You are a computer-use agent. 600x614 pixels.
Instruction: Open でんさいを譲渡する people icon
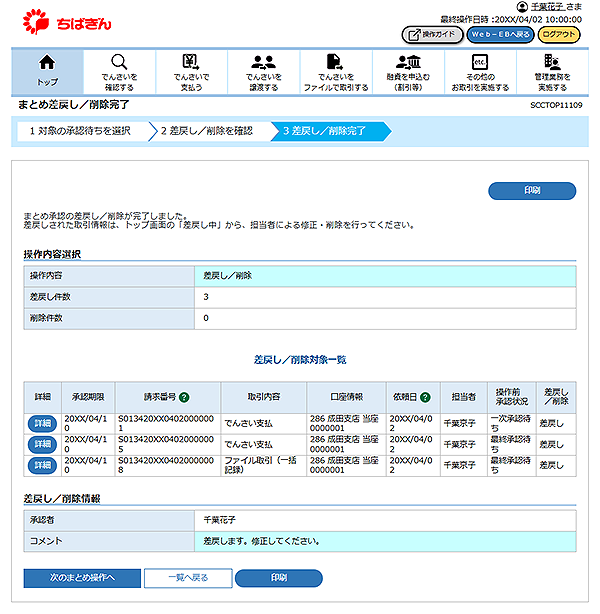263,62
